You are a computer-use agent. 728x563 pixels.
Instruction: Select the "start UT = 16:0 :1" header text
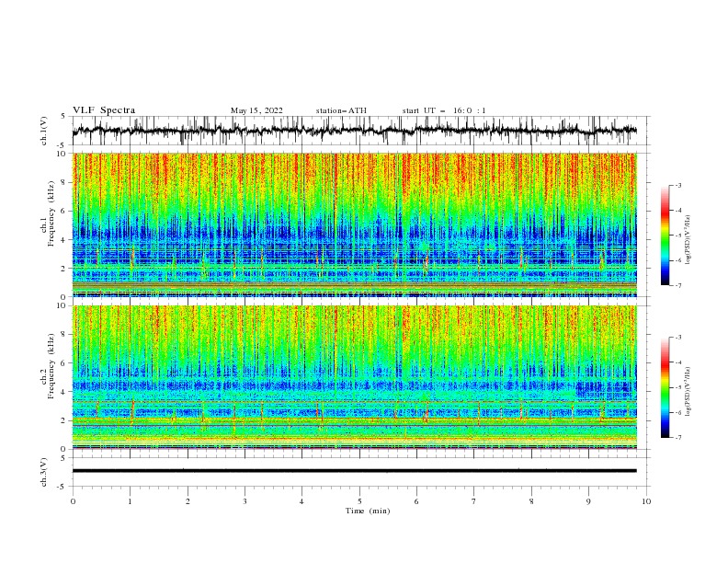point(444,110)
